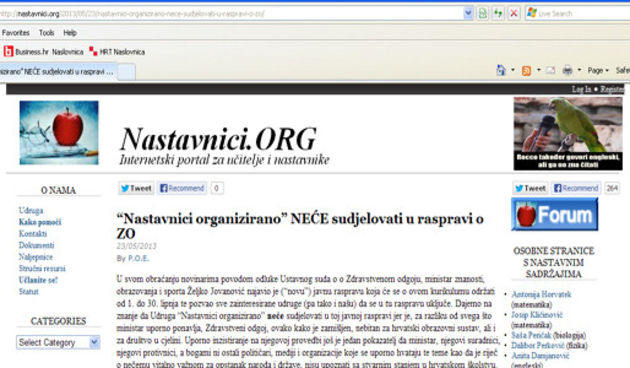Open the Tools menu
This screenshot has height=368, width=630.
[47, 33]
